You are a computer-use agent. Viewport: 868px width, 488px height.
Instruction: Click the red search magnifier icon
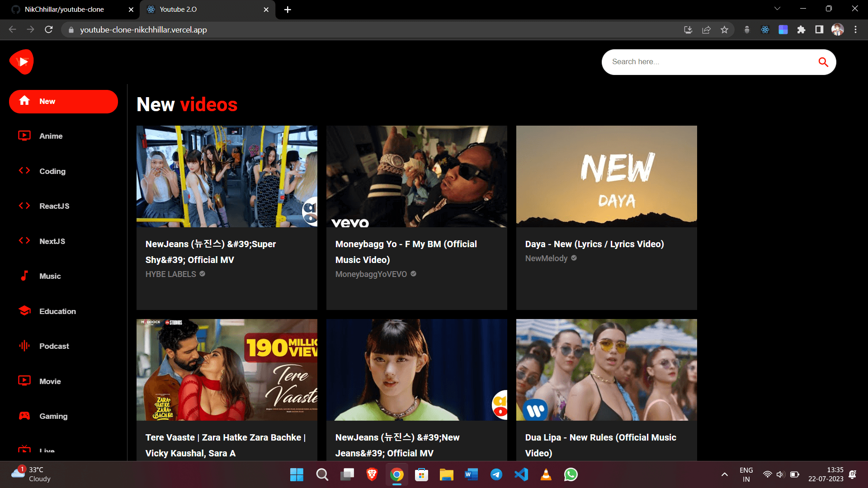coord(823,62)
